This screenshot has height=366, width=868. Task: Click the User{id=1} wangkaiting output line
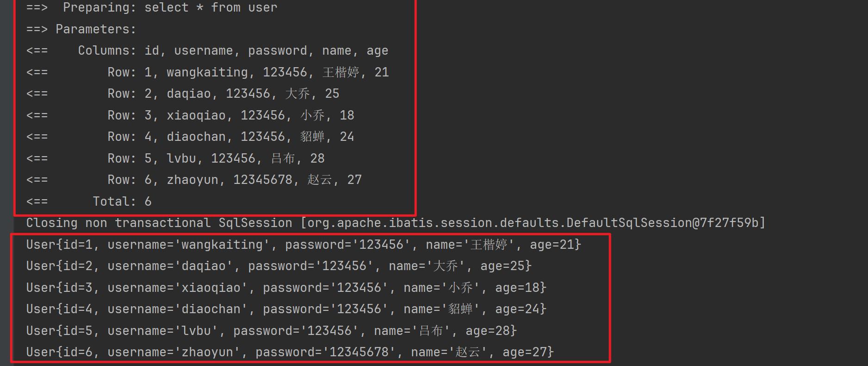(303, 245)
